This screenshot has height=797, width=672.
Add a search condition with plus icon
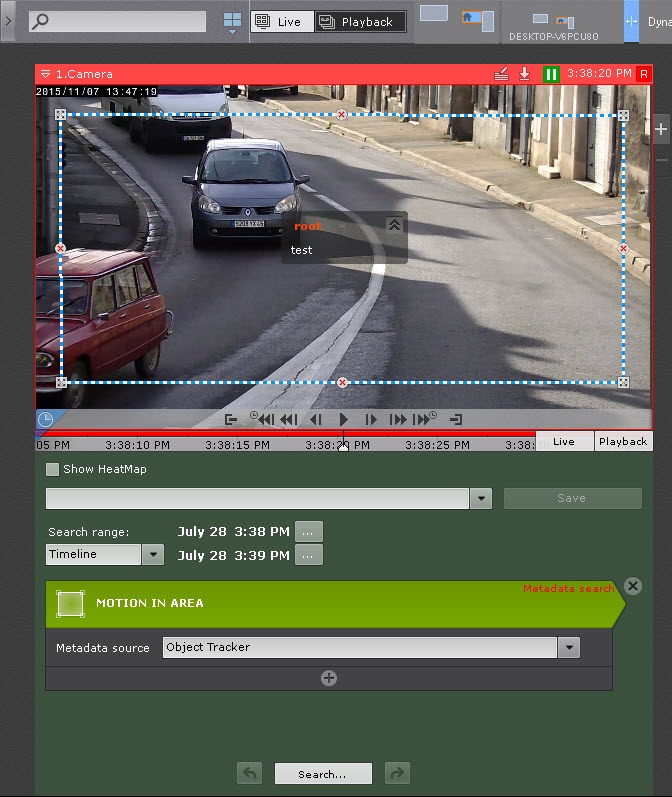click(x=328, y=678)
